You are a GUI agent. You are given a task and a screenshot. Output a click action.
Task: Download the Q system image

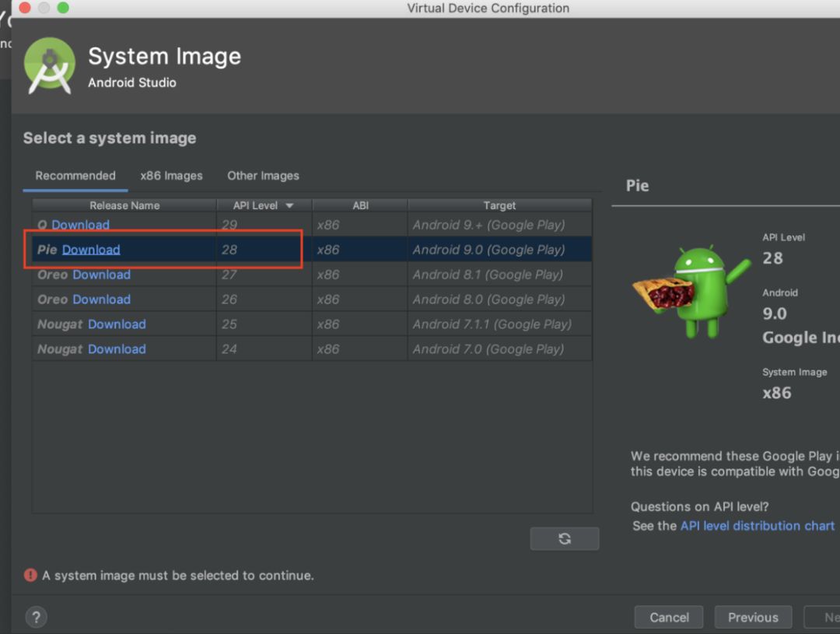pos(80,225)
